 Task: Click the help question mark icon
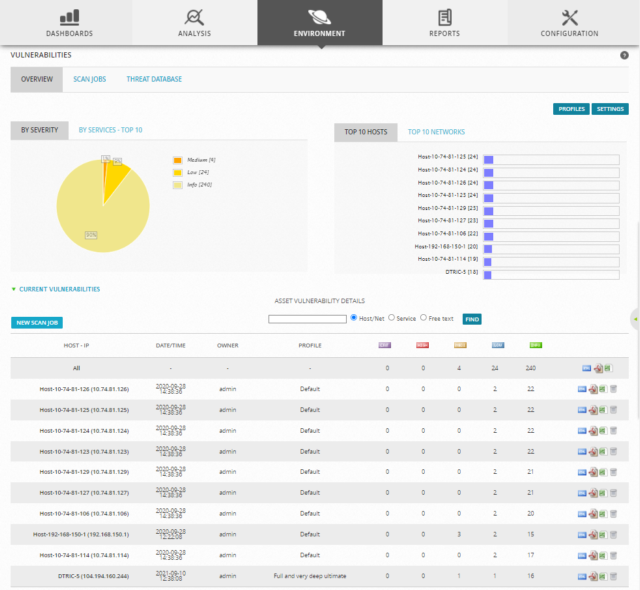tap(624, 55)
